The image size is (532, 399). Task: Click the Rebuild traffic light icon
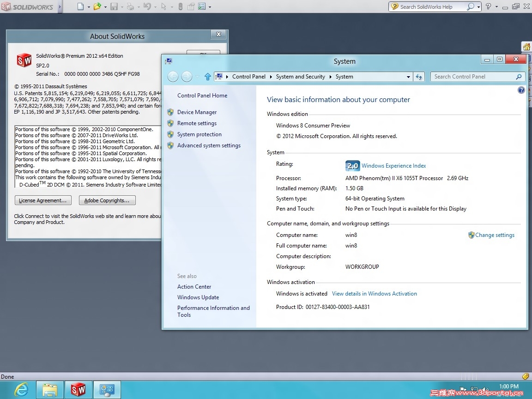click(x=181, y=6)
